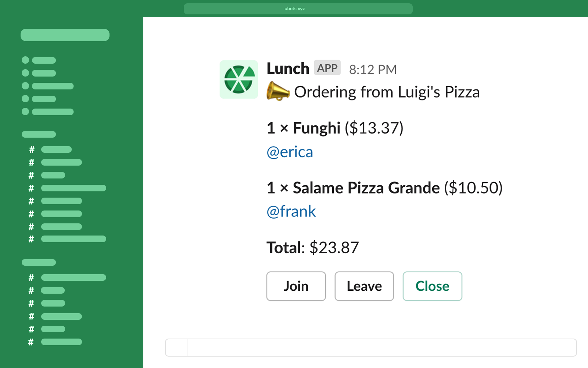Click the attachment box left of message input
Screen dimensions: 588x368
click(x=176, y=347)
